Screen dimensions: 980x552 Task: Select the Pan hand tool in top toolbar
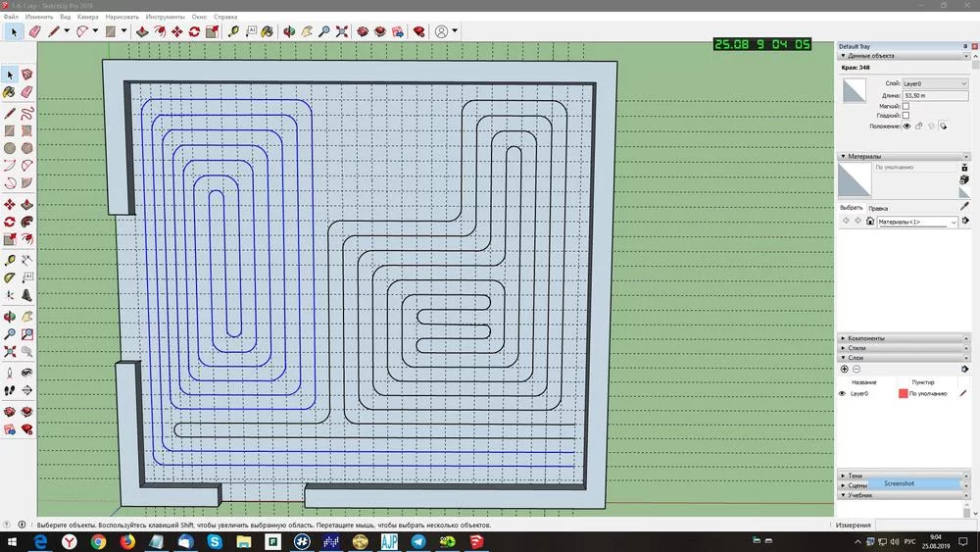click(306, 31)
